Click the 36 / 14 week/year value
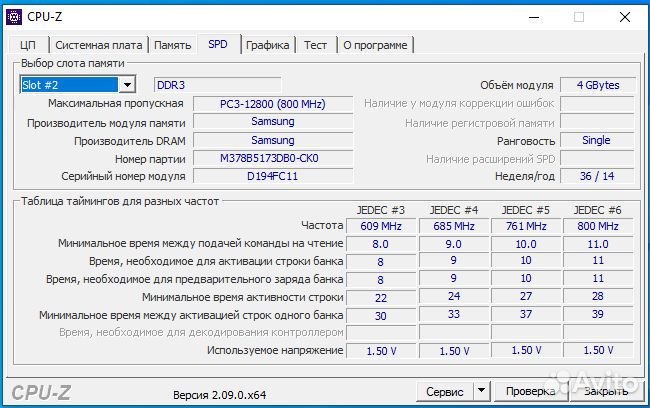The width and height of the screenshot is (650, 408). point(597,176)
